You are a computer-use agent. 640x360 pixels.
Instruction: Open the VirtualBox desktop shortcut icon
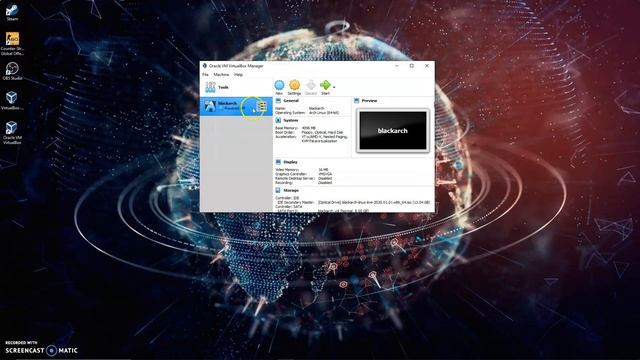coord(12,100)
